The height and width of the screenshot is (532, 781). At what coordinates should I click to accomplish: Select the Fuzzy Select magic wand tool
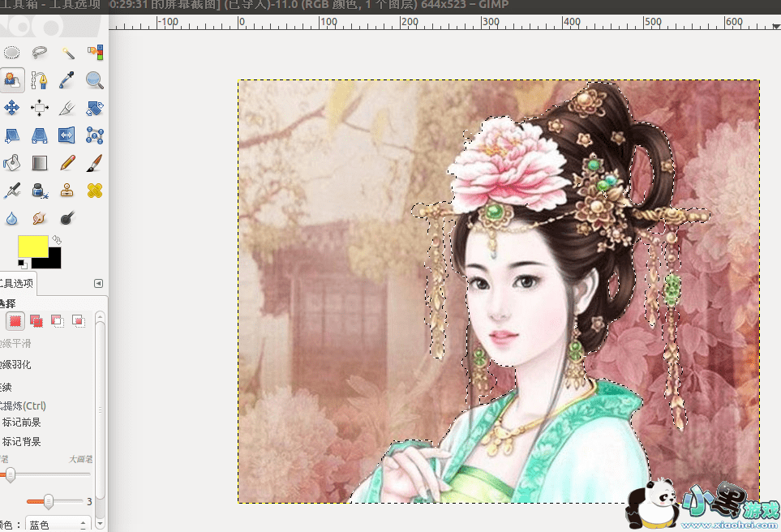[67, 52]
